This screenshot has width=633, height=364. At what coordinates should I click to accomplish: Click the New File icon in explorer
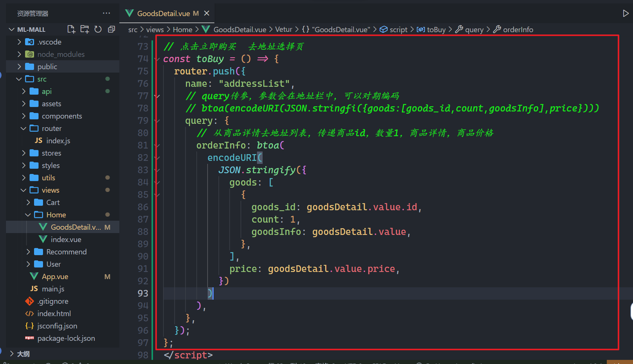(x=71, y=29)
